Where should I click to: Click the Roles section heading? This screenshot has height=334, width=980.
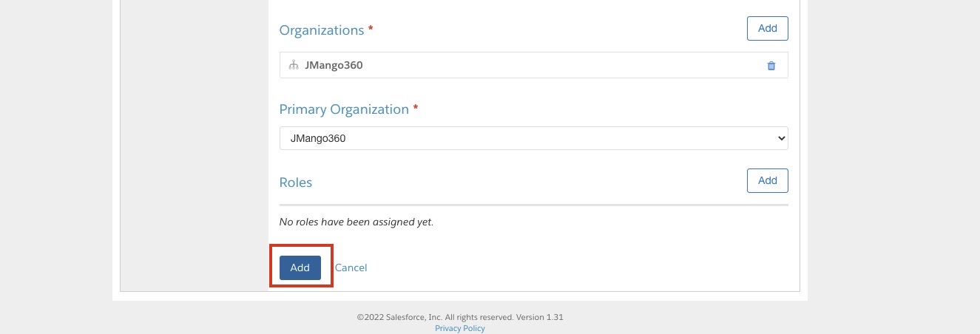coord(296,183)
